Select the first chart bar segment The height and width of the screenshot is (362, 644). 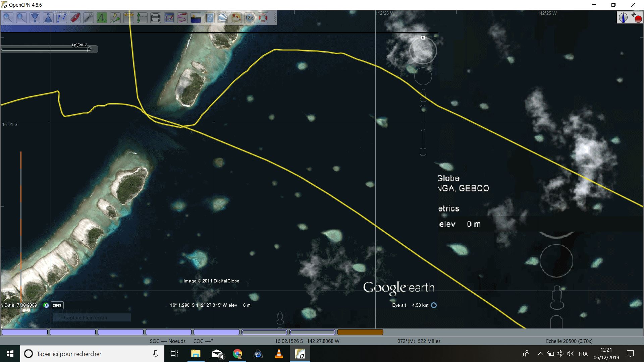click(24, 332)
